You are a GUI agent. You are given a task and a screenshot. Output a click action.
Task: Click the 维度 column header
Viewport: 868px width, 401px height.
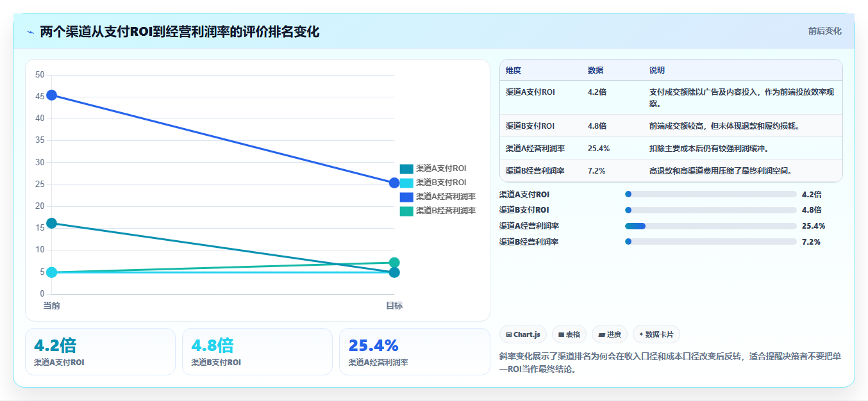click(513, 70)
